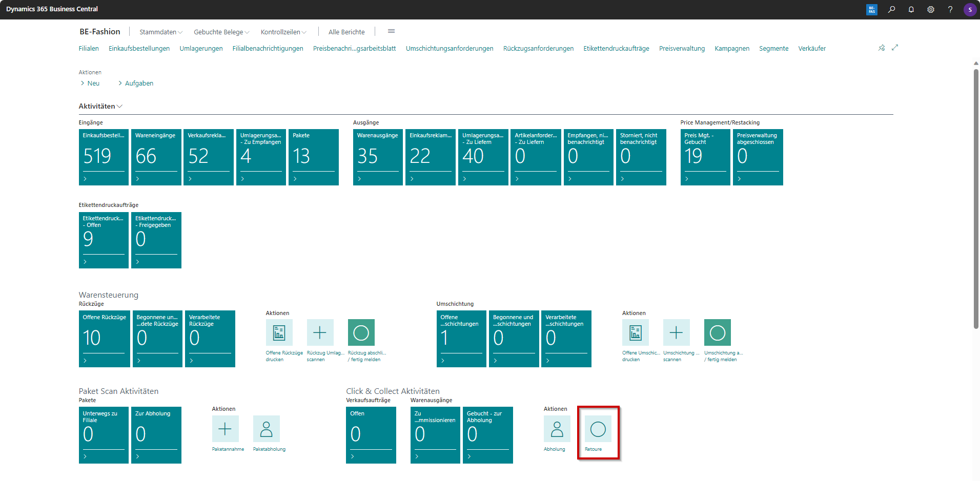The image size is (980, 481).
Task: Open the search magnifier in top bar
Action: (892, 9)
